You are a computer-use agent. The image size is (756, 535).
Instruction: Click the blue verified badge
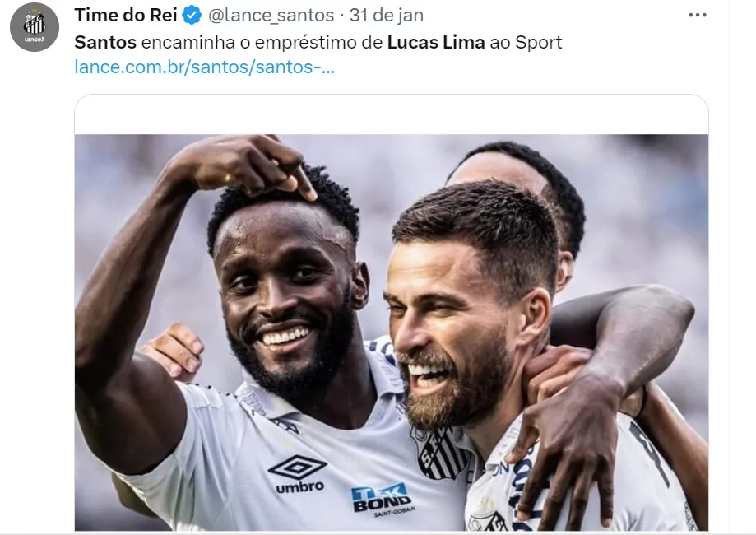pos(192,16)
